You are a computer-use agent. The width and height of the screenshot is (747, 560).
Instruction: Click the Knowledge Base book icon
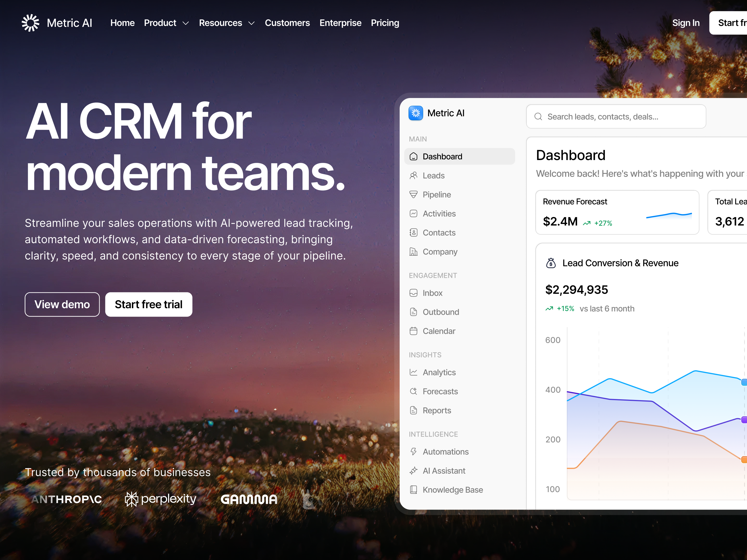[x=414, y=490]
